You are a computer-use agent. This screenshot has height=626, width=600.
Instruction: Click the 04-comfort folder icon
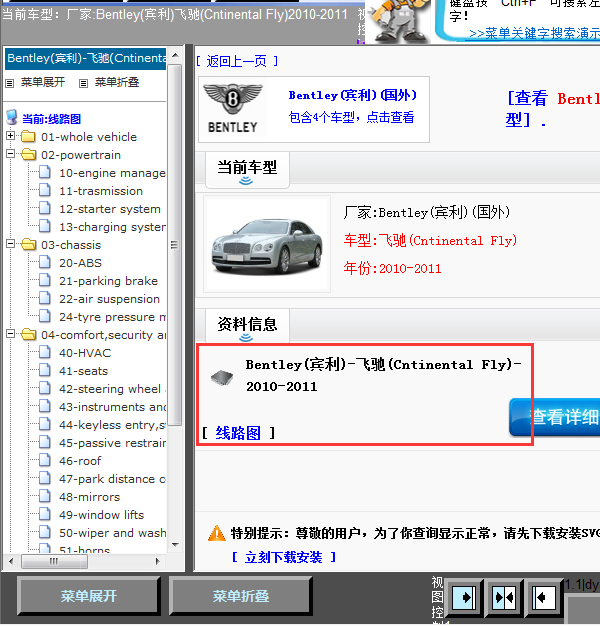pos(28,334)
